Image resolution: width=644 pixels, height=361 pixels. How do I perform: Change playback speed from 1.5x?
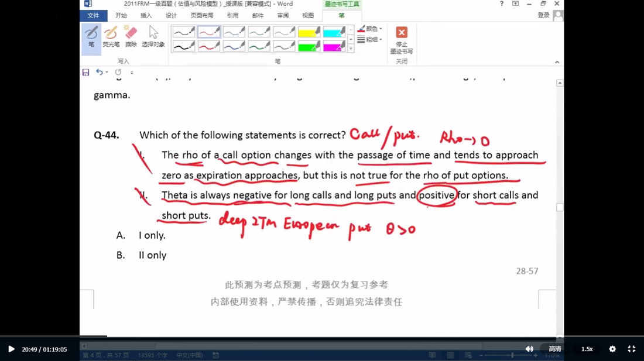tap(587, 349)
